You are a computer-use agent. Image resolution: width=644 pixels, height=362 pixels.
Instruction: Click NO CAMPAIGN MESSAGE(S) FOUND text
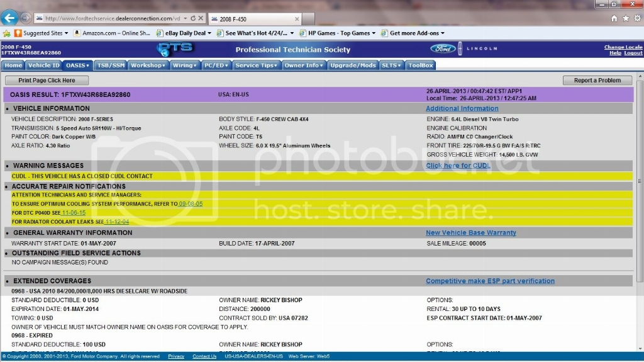(60, 262)
